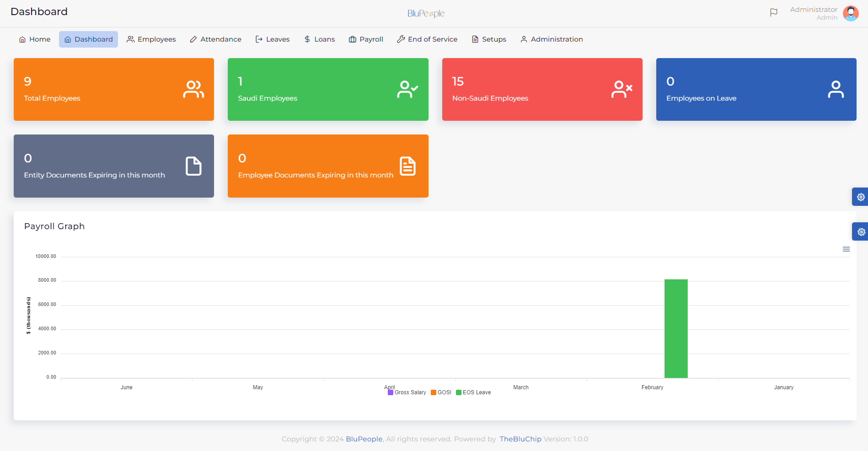
Task: Click the BluPeople logo in the header
Action: click(x=426, y=13)
